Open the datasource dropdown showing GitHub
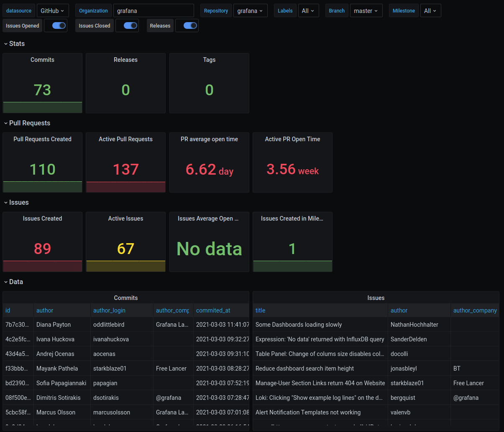The width and height of the screenshot is (504, 432). pos(52,10)
